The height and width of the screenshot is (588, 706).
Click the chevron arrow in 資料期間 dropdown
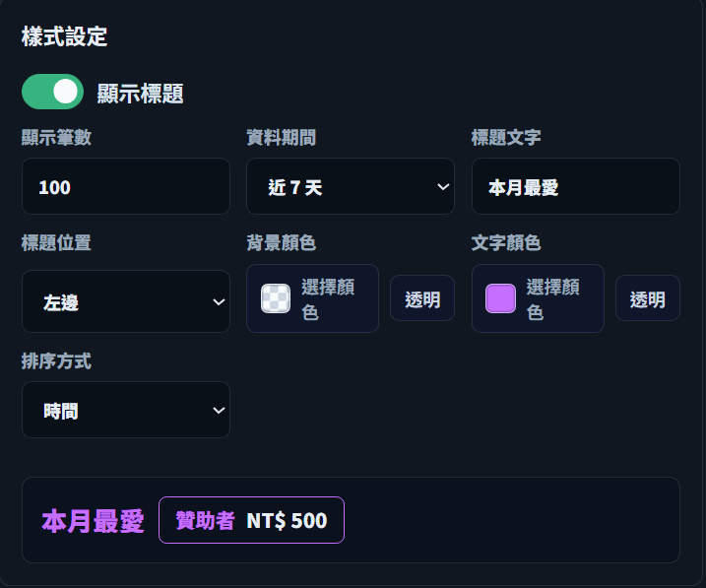pos(443,186)
